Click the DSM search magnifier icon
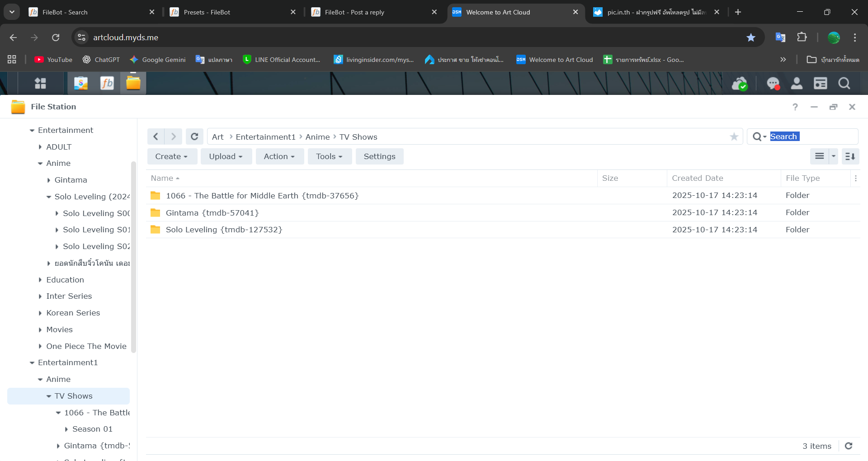 [x=844, y=84]
